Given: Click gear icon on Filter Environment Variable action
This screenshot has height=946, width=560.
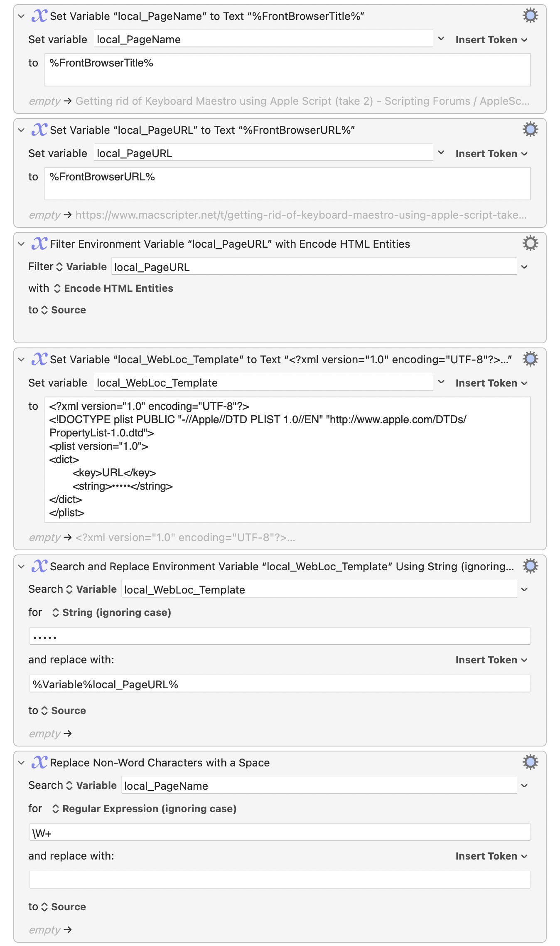Looking at the screenshot, I should point(530,244).
